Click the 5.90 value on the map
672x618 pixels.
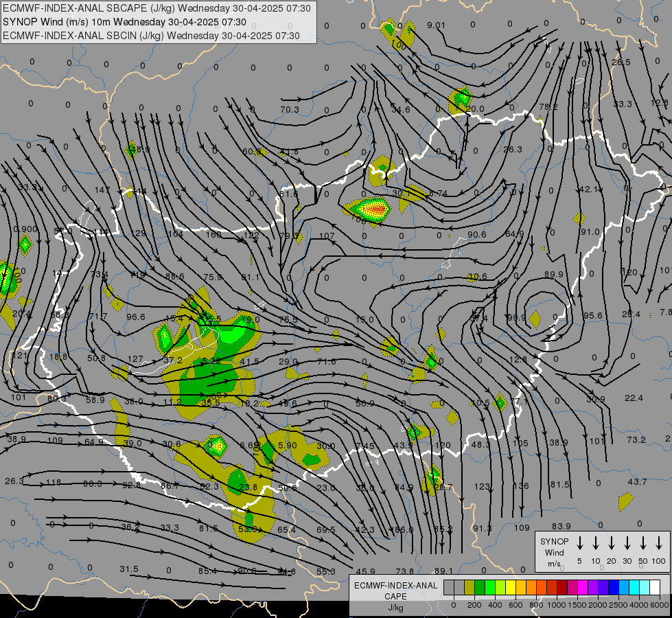[x=288, y=446]
